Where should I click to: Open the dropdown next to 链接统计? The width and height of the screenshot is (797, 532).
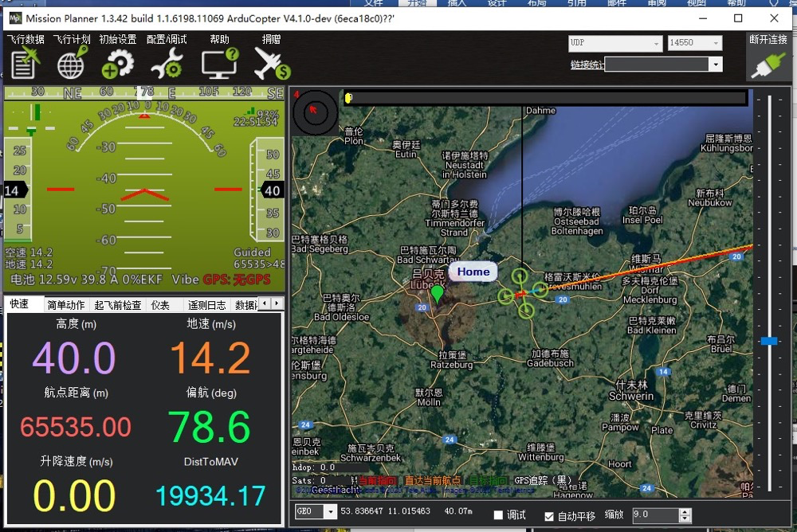click(715, 65)
